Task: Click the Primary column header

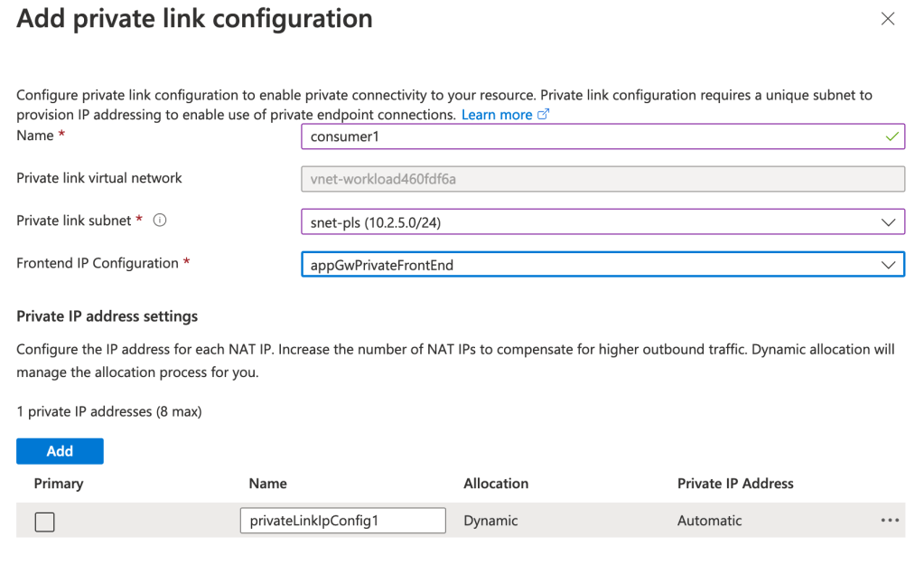Action: [x=59, y=484]
